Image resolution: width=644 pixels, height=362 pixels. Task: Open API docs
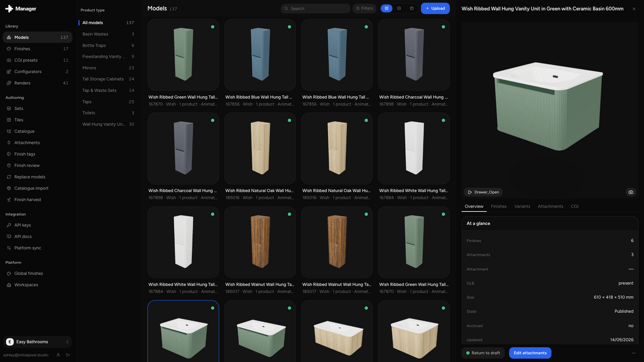click(x=37, y=237)
